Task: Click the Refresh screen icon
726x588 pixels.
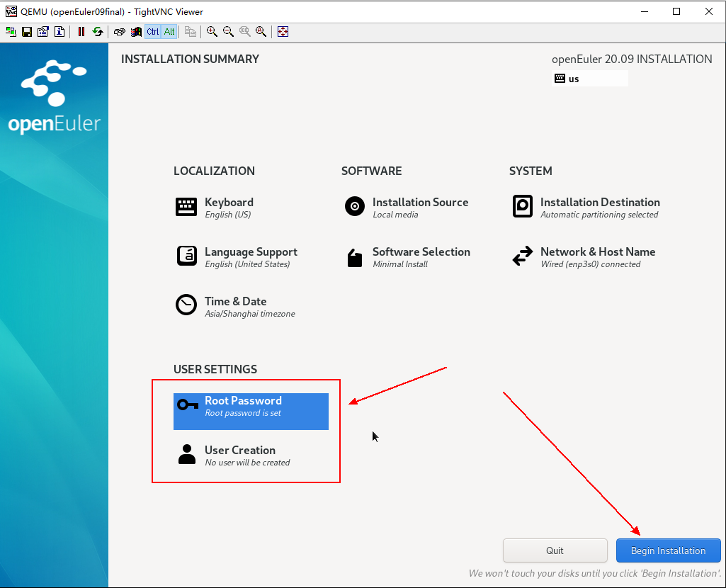Action: 98,32
